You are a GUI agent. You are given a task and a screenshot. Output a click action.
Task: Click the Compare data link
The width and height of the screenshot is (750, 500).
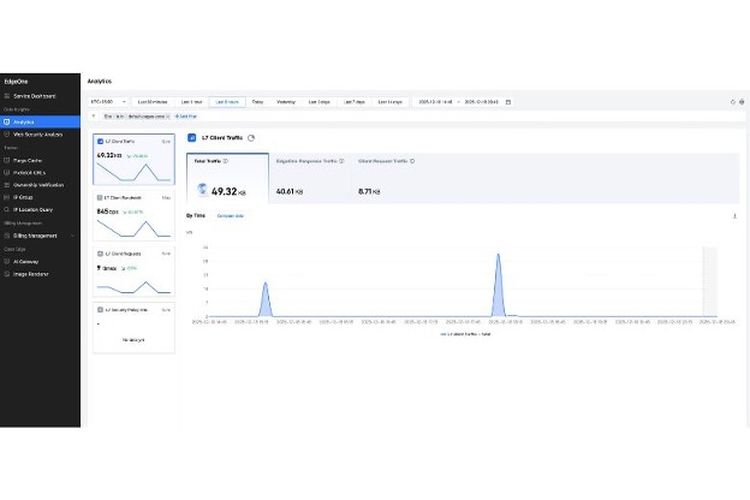231,216
